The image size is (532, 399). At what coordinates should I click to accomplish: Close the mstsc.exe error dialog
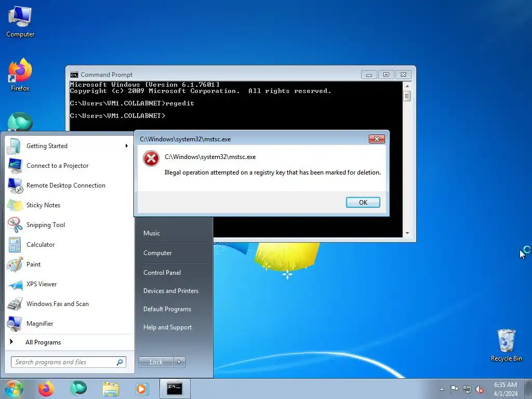(377, 139)
